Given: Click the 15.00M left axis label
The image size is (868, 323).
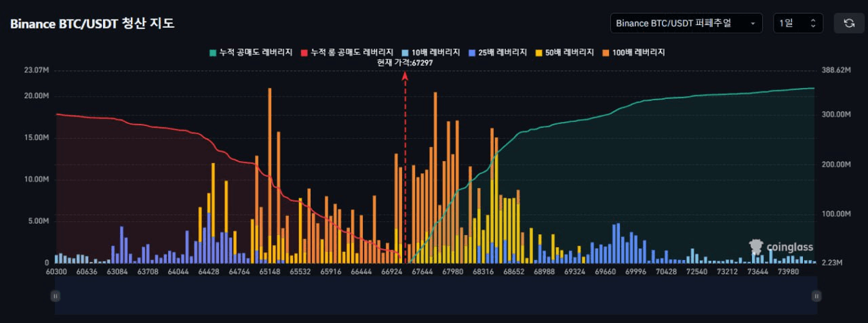Looking at the screenshot, I should coord(36,137).
